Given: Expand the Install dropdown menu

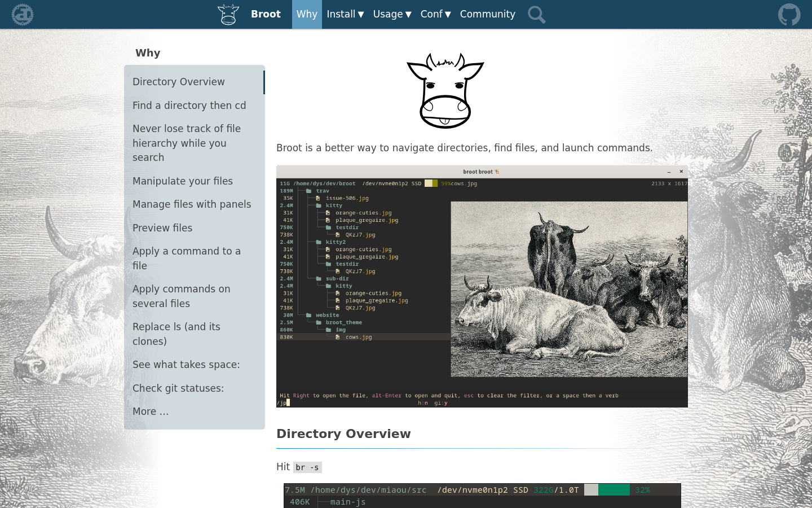Looking at the screenshot, I should point(345,14).
